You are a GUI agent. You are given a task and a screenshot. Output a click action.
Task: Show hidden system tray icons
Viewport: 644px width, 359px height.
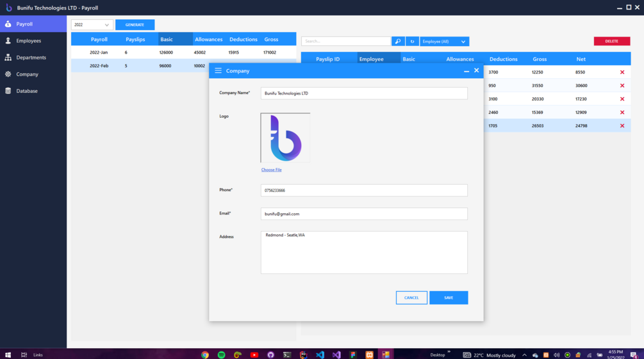[524, 355]
